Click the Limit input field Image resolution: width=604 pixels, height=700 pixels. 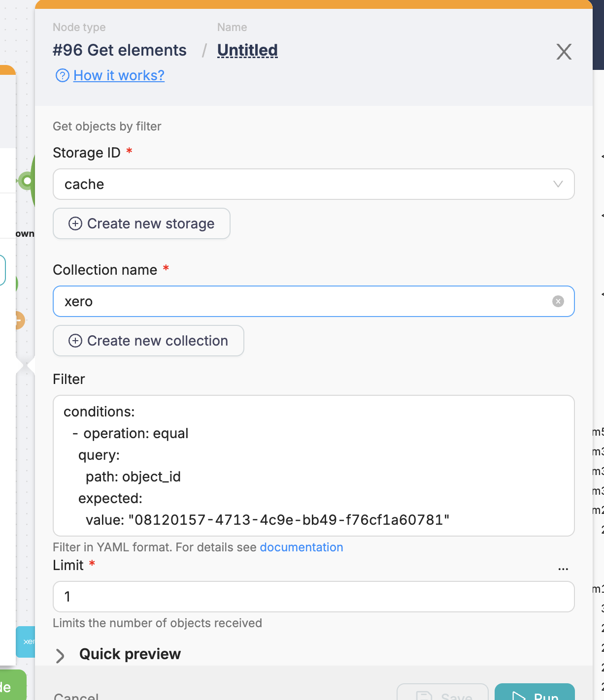click(x=313, y=597)
